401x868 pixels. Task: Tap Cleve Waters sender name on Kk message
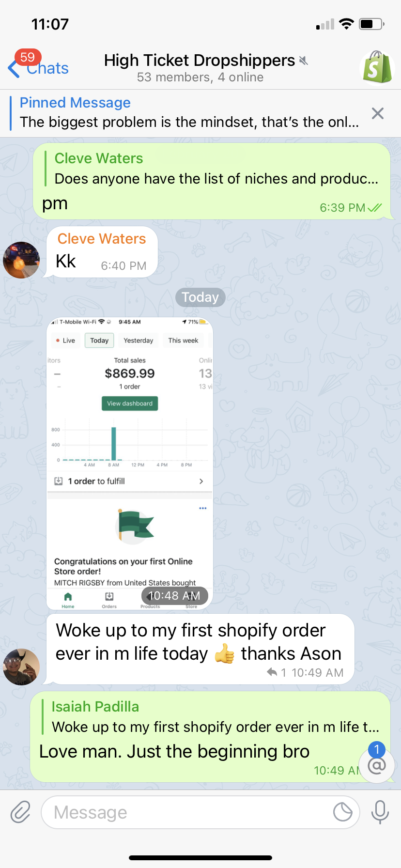tap(102, 239)
